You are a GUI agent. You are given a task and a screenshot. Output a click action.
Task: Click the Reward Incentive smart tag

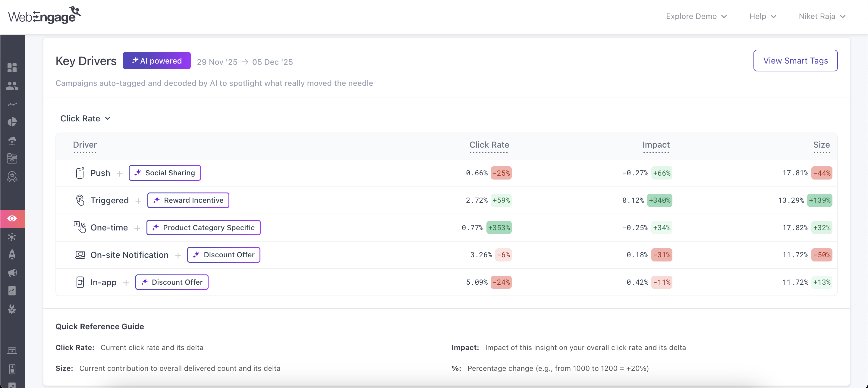pos(188,200)
